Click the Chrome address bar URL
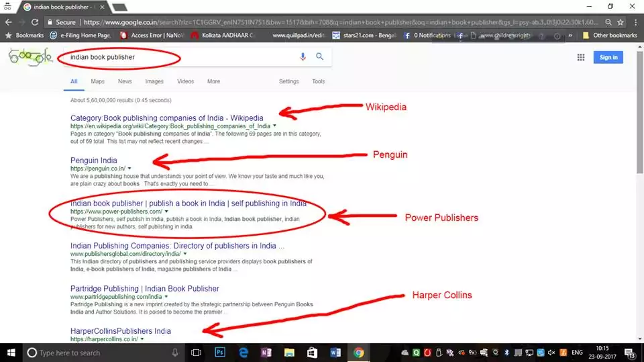The image size is (644, 362). click(341, 22)
